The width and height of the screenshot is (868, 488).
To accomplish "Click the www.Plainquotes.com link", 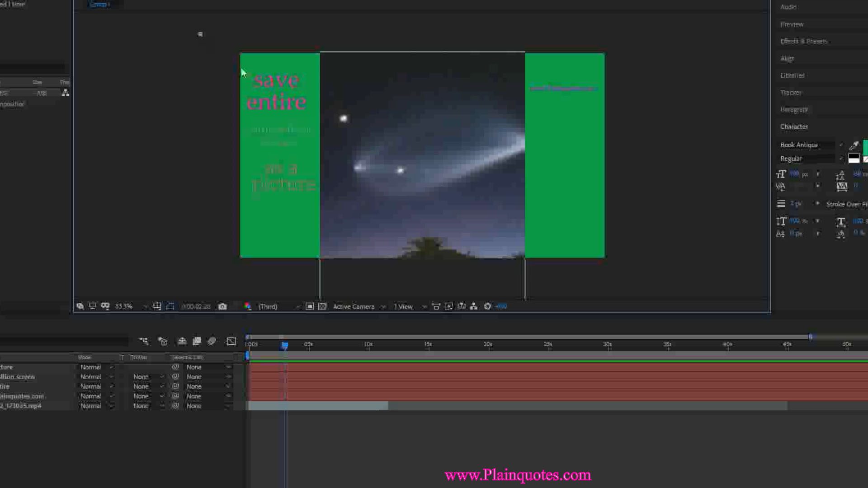I will pos(518,475).
